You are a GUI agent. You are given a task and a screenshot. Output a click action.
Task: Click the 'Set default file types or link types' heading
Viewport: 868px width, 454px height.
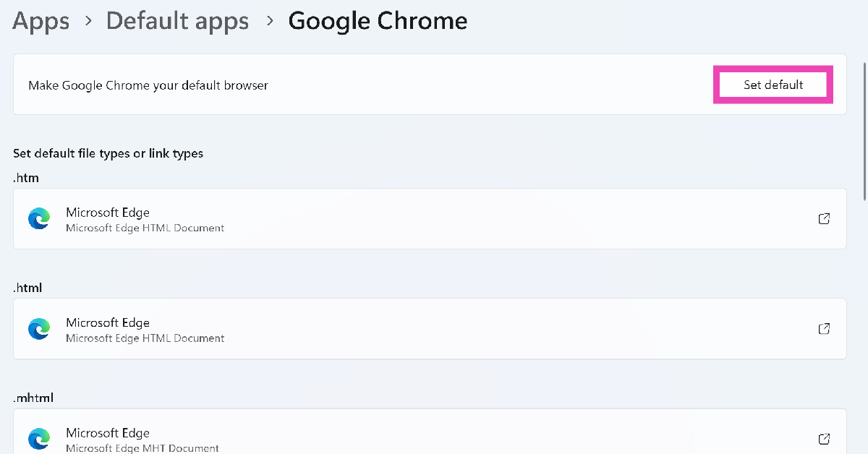click(108, 153)
